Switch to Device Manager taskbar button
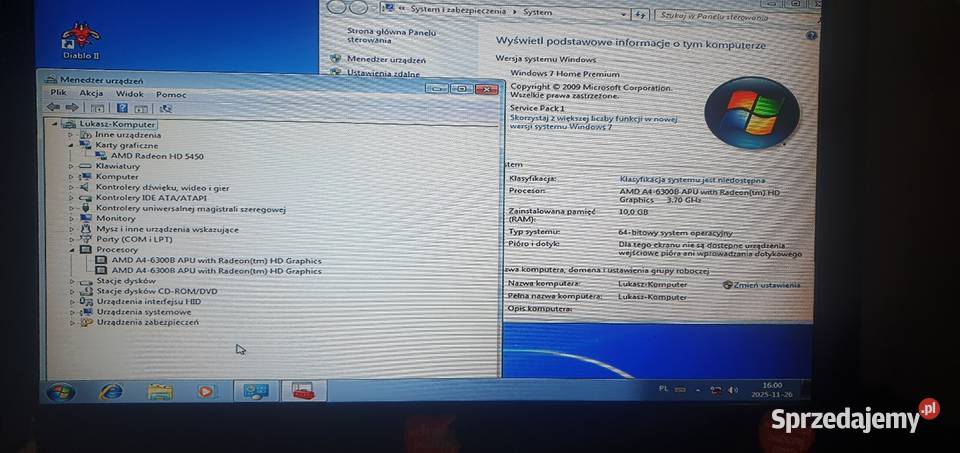The height and width of the screenshot is (453, 960). coord(303,391)
